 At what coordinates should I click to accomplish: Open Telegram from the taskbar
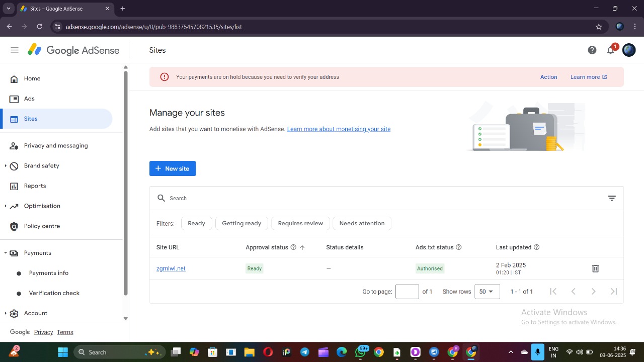click(x=305, y=352)
